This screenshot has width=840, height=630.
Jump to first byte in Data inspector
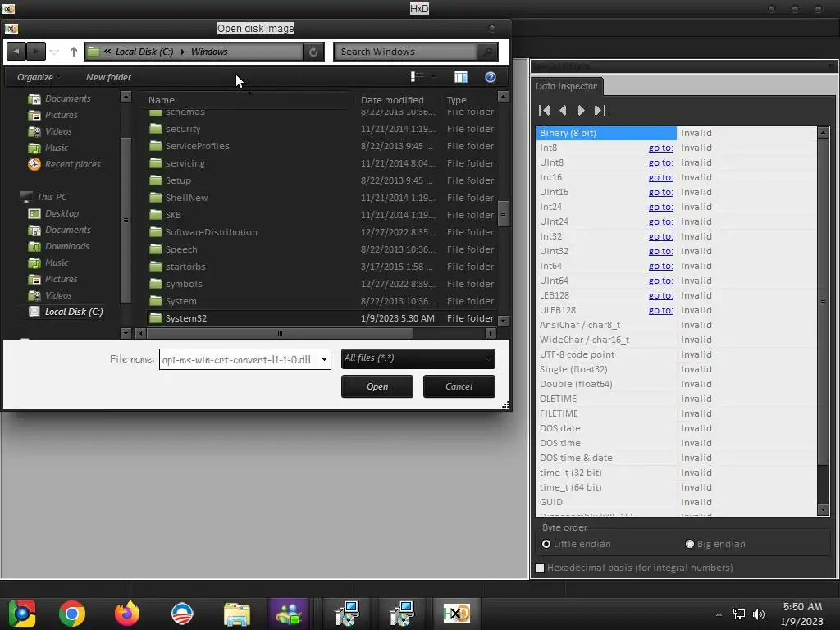[x=545, y=111]
